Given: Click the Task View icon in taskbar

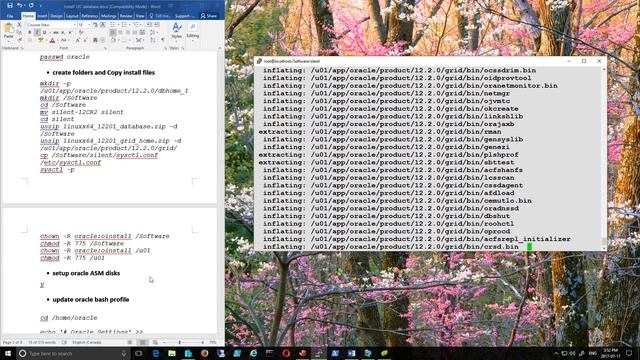Looking at the screenshot, I should [139, 353].
